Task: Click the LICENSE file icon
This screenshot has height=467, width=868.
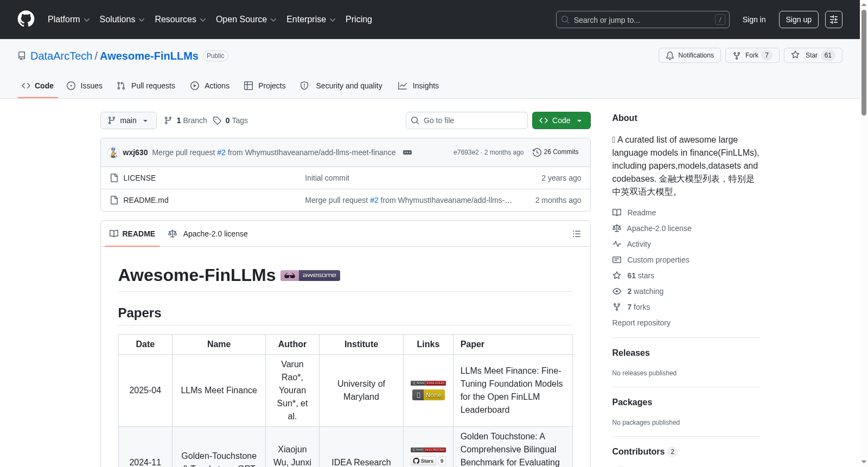Action: pyautogui.click(x=114, y=178)
